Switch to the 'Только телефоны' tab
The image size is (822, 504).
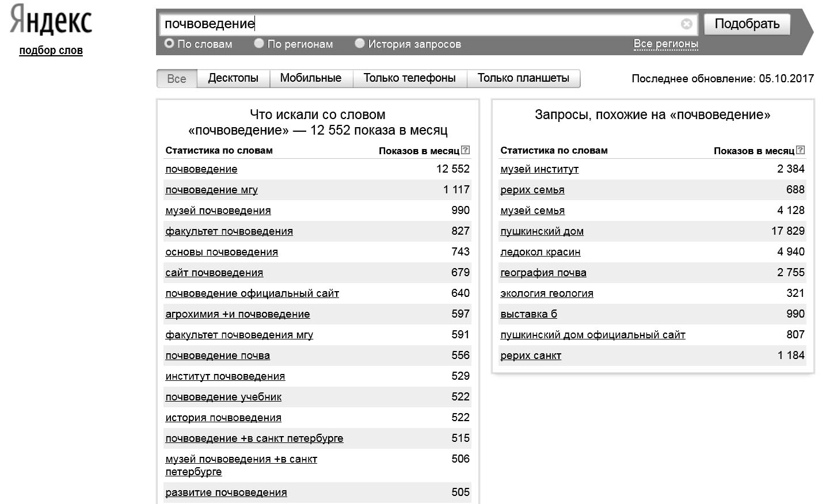[410, 78]
